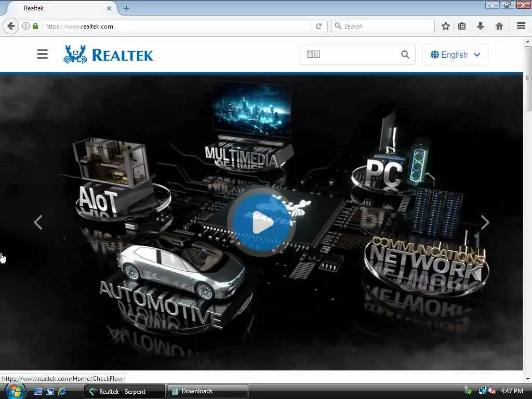Click muted volume tray icon
This screenshot has width=532, height=399.
pyautogui.click(x=492, y=391)
